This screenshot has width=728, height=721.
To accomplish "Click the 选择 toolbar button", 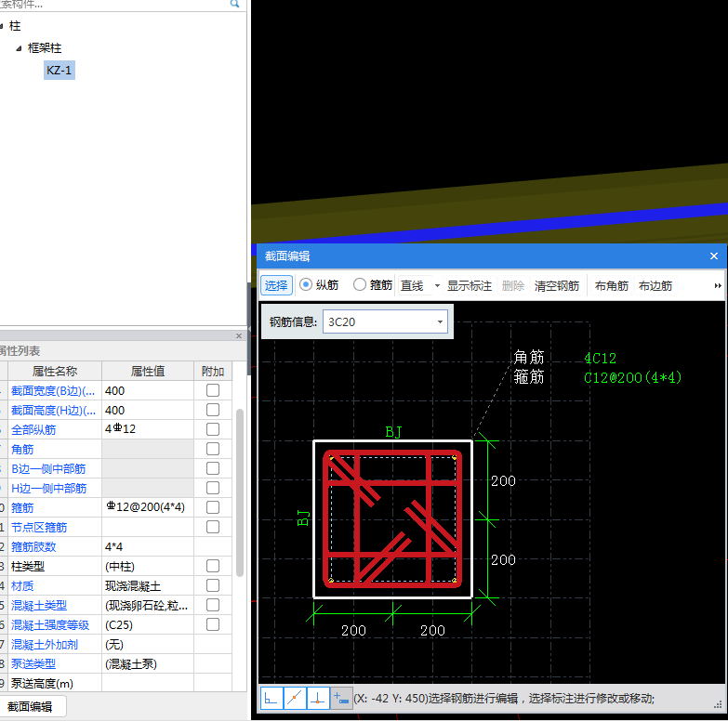I will [276, 285].
